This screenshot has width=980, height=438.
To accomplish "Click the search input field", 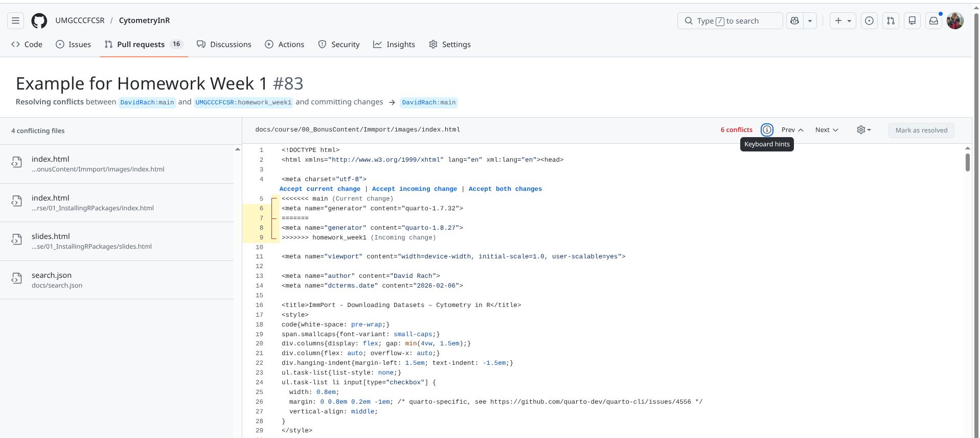I will (x=730, y=20).
